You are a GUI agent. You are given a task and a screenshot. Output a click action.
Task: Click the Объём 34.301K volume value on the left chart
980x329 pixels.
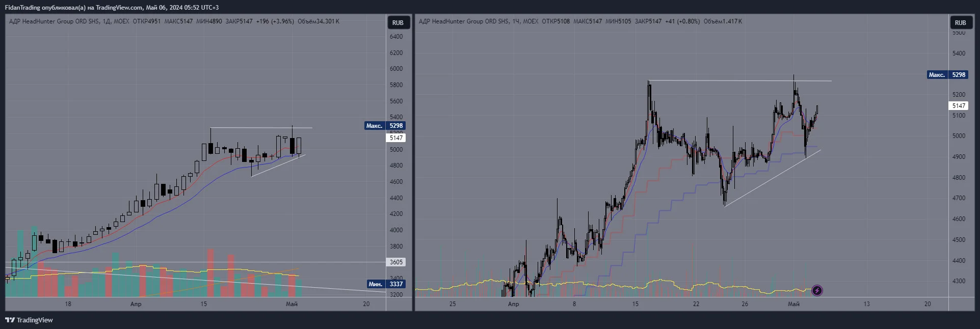click(319, 21)
